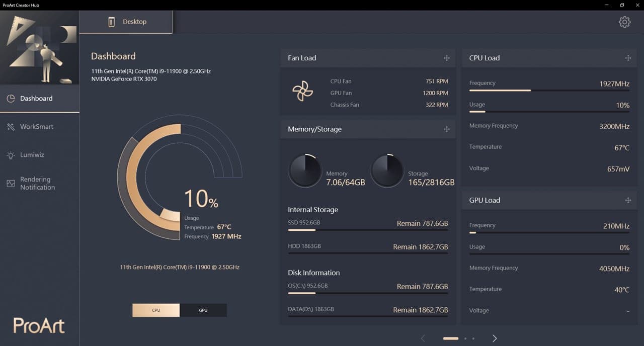The width and height of the screenshot is (644, 346).
Task: Select the second page indicator dot
Action: click(465, 338)
